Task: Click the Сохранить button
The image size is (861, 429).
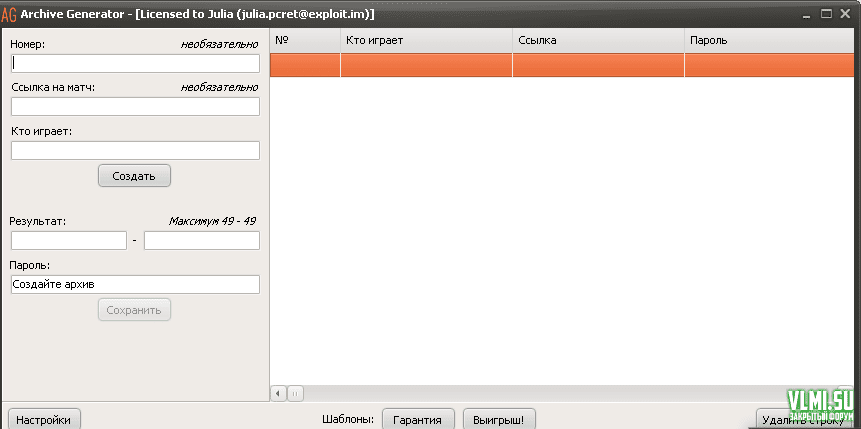Action: [134, 310]
